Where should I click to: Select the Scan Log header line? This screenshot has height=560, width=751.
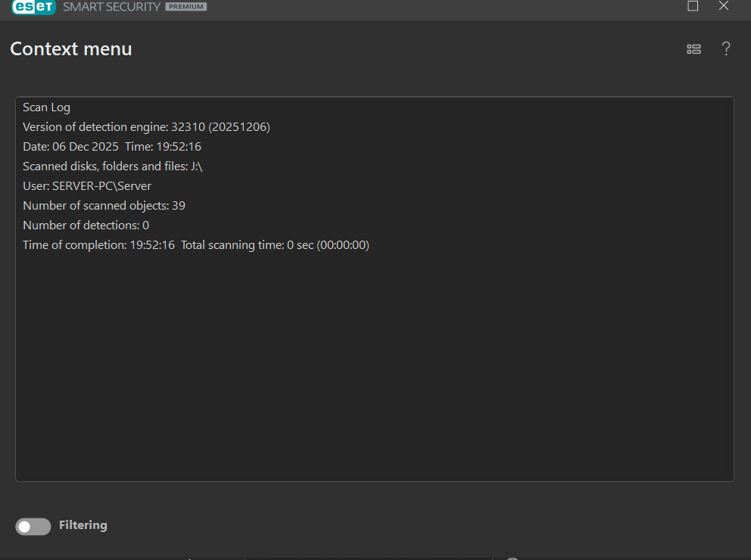click(47, 107)
